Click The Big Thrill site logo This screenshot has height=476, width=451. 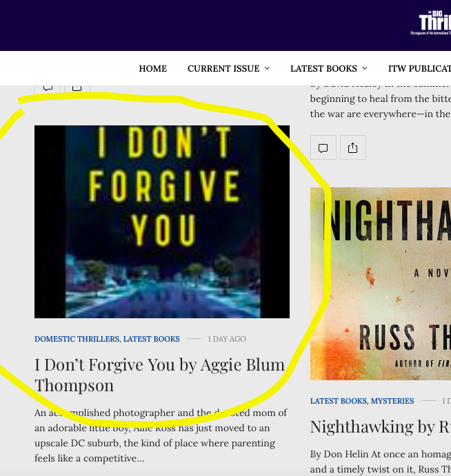[x=431, y=23]
